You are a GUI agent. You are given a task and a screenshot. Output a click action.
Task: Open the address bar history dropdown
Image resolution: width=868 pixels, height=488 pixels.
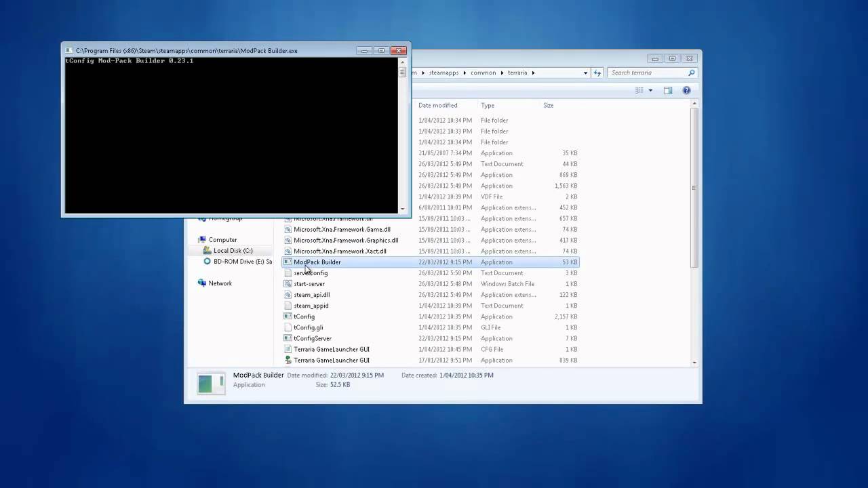(585, 73)
